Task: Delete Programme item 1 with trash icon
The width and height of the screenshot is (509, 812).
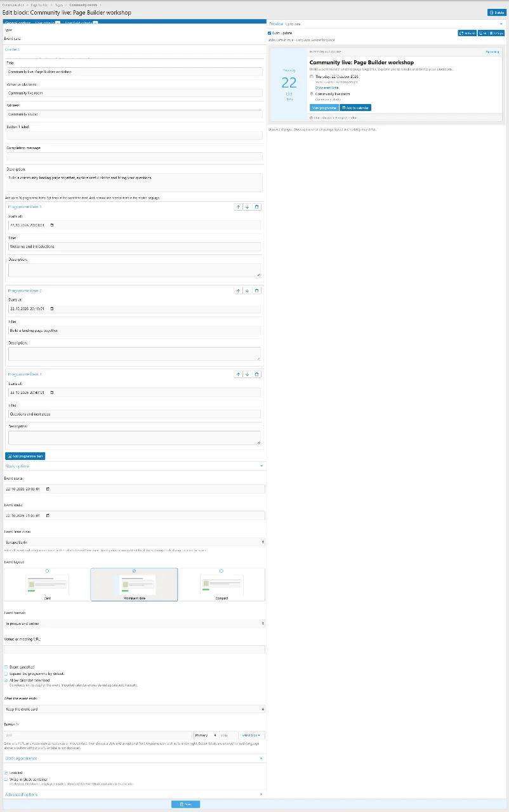Action: pyautogui.click(x=256, y=207)
